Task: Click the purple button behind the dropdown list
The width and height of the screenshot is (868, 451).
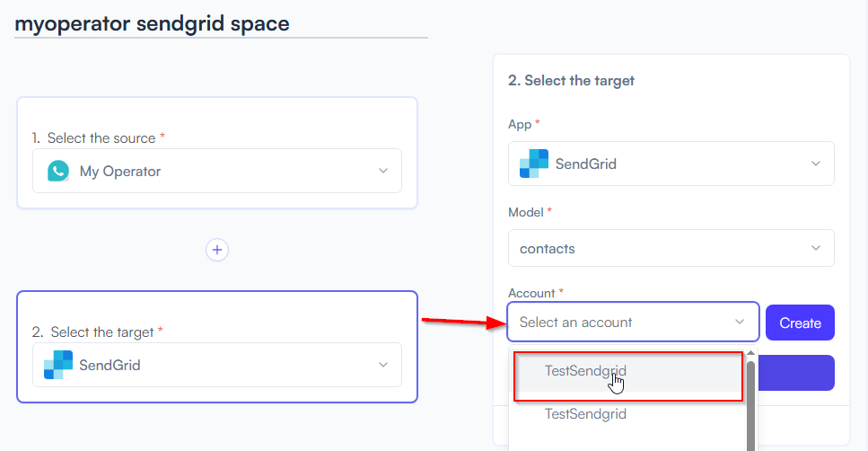Action: tap(796, 373)
